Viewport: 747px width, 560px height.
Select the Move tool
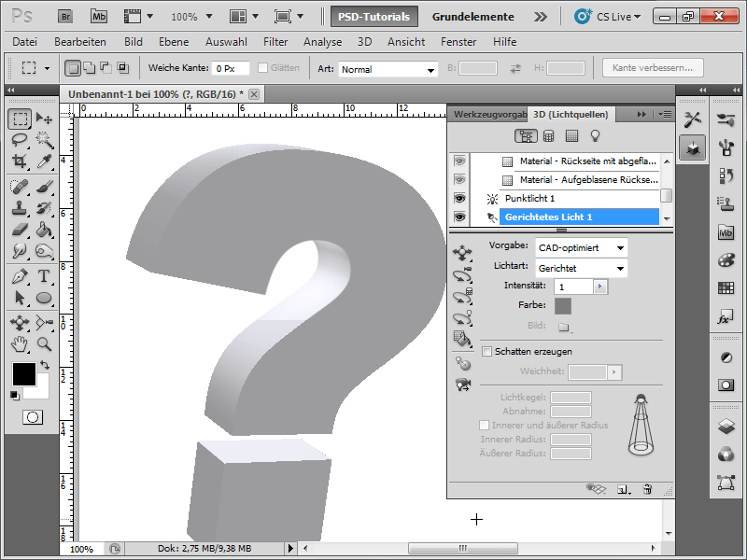point(44,119)
